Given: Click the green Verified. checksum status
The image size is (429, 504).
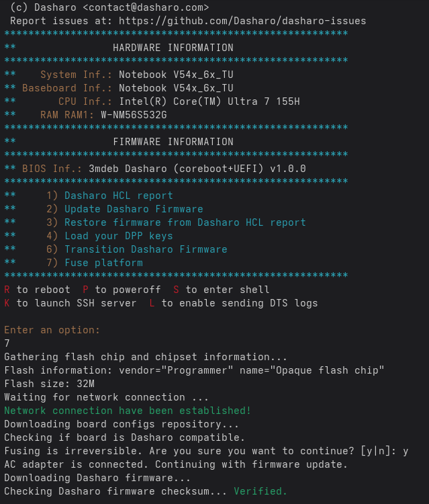Looking at the screenshot, I should coord(260,491).
